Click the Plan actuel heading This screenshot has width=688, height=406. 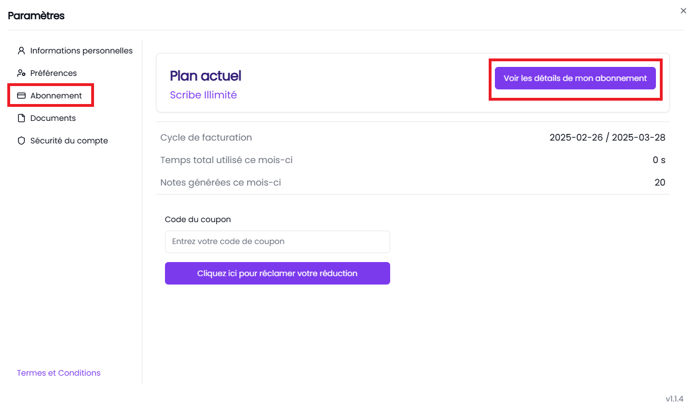coord(205,76)
